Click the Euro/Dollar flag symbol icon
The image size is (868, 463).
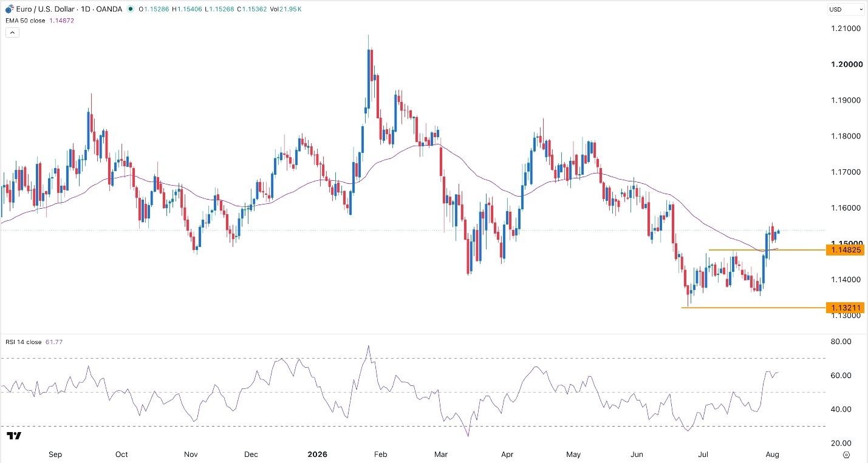8,9
